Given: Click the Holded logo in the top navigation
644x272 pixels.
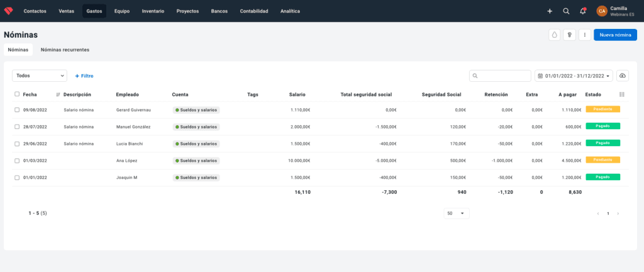Looking at the screenshot, I should 8,11.
